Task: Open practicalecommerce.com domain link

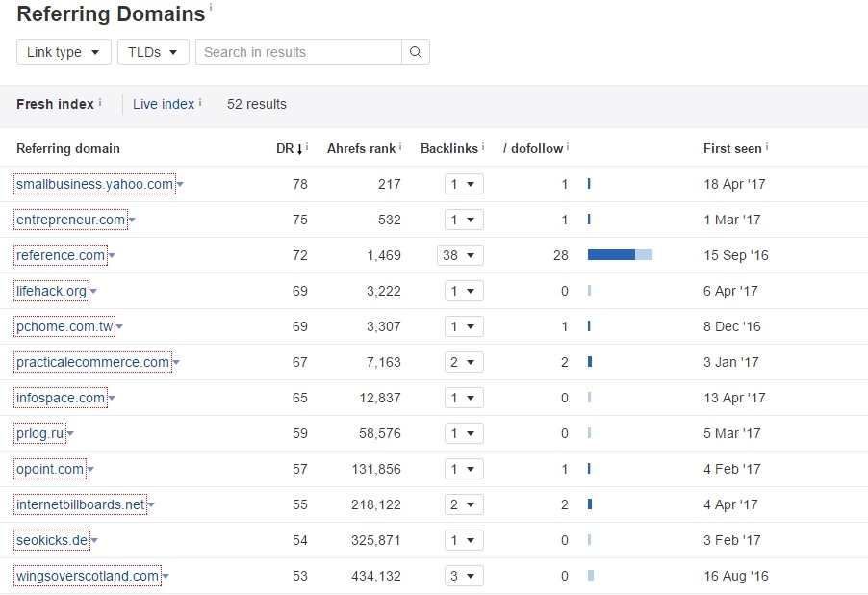Action: pyautogui.click(x=93, y=362)
